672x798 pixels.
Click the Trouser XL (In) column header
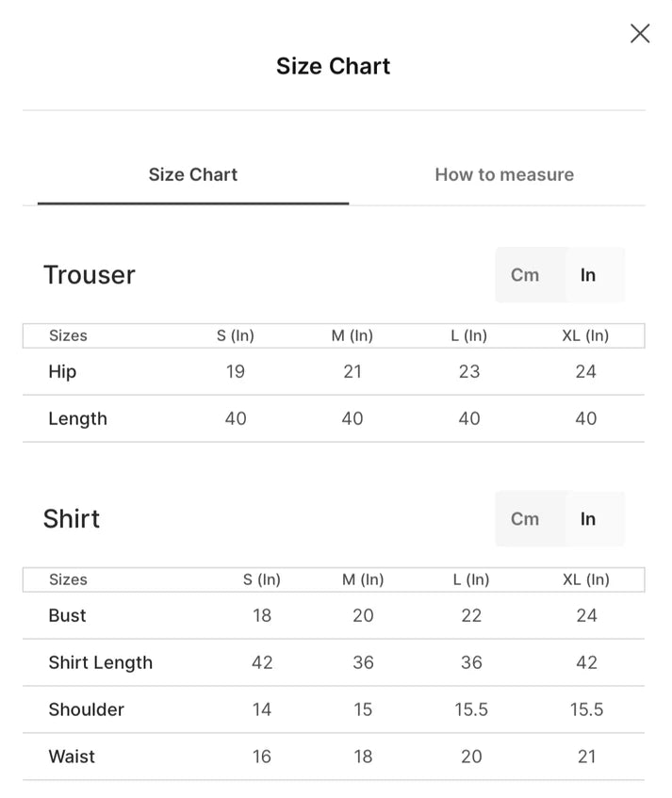(585, 335)
